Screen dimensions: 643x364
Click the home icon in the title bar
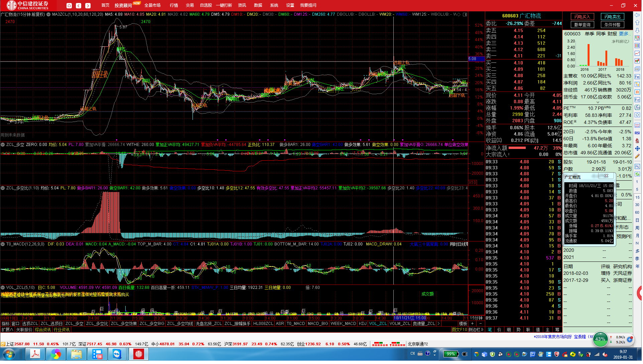(x=69, y=6)
